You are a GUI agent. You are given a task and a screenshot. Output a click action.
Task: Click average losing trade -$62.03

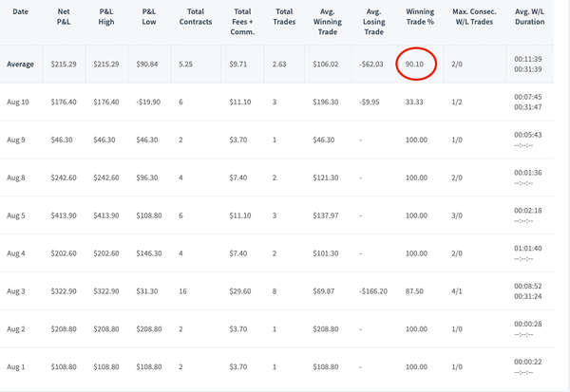pos(371,65)
